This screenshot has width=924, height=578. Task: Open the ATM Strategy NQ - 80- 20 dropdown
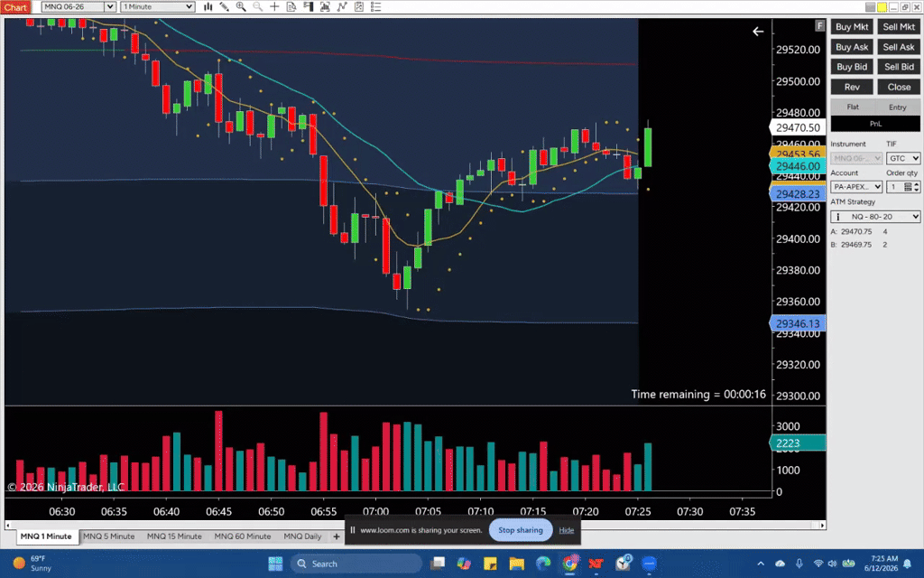tap(875, 217)
